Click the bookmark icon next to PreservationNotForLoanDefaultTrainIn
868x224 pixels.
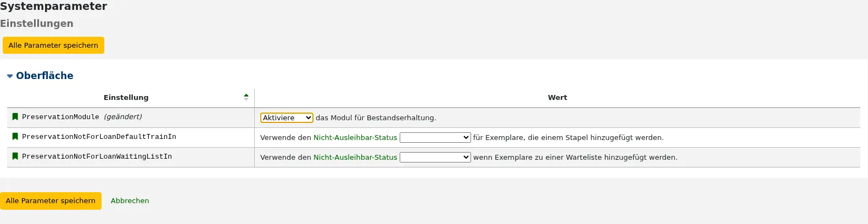tap(15, 137)
